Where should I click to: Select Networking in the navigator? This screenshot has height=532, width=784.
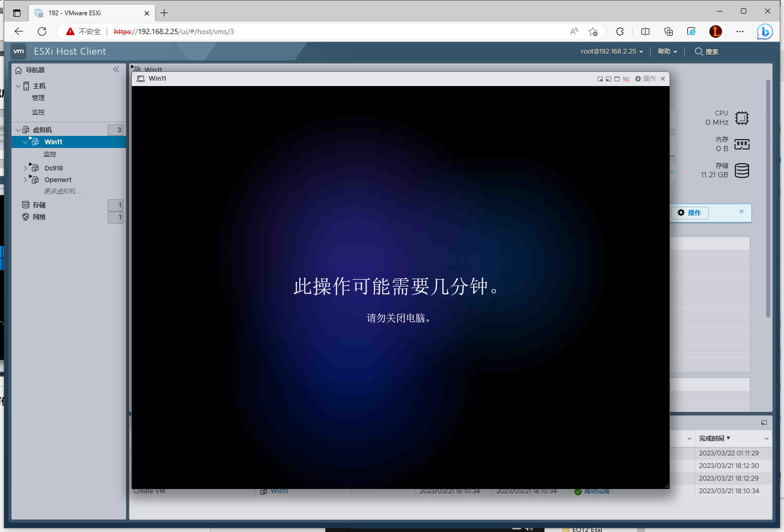39,217
